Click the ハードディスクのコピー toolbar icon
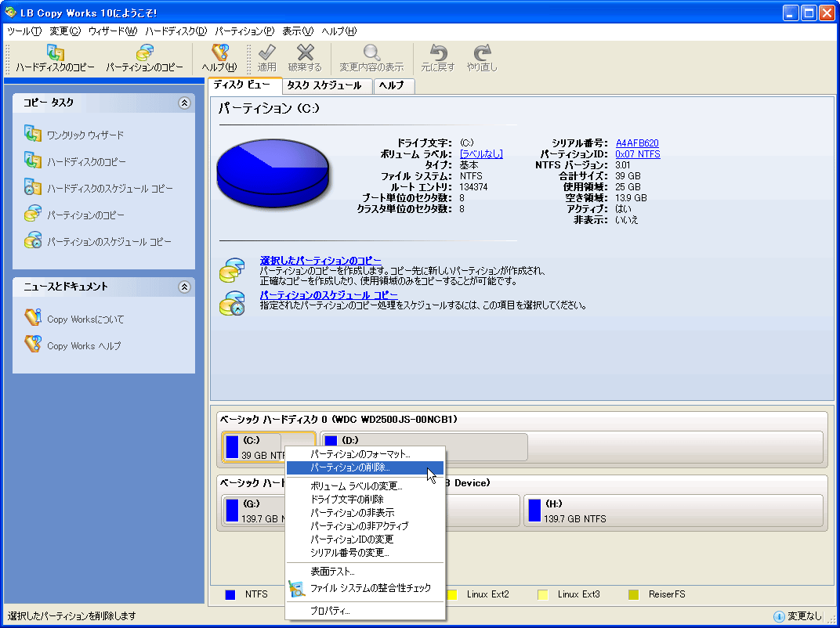840x628 pixels. tap(55, 52)
